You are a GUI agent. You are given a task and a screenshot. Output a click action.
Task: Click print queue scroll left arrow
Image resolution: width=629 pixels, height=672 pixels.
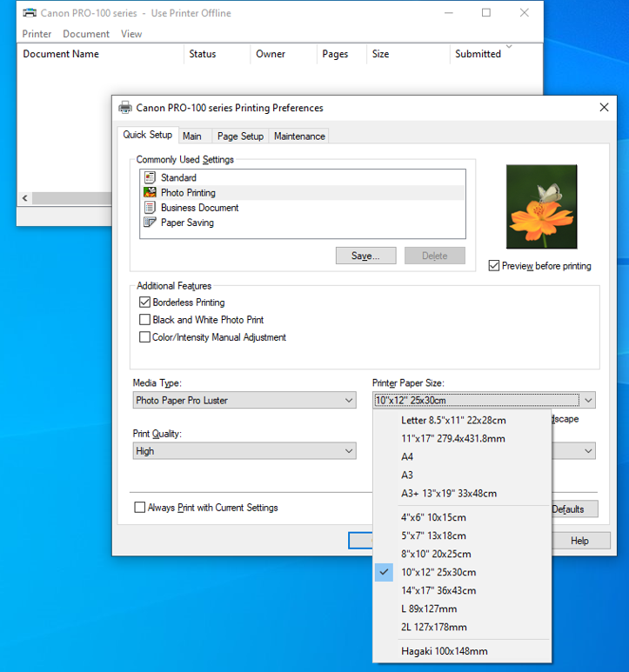25,198
